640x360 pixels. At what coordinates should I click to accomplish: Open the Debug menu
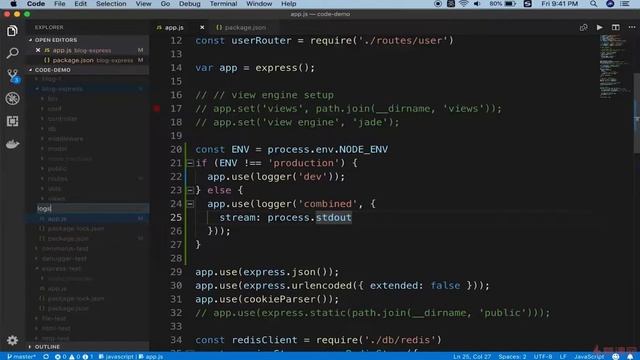tap(189, 4)
